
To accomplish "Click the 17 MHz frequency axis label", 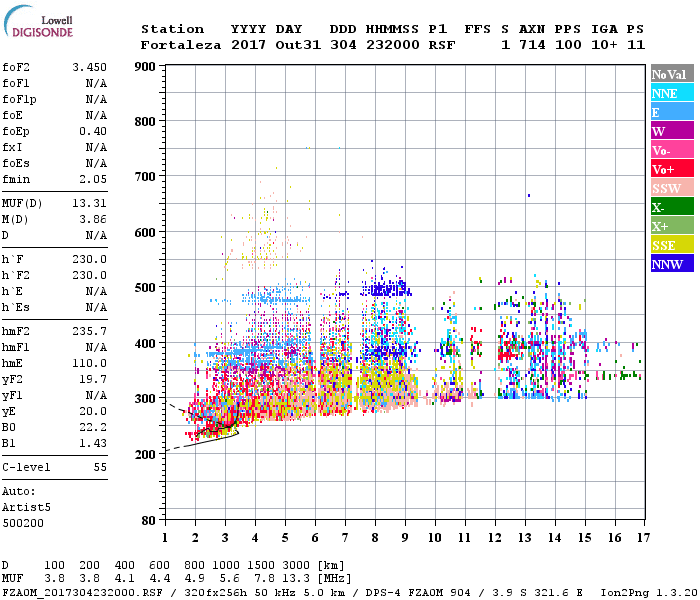I will coord(643,538).
